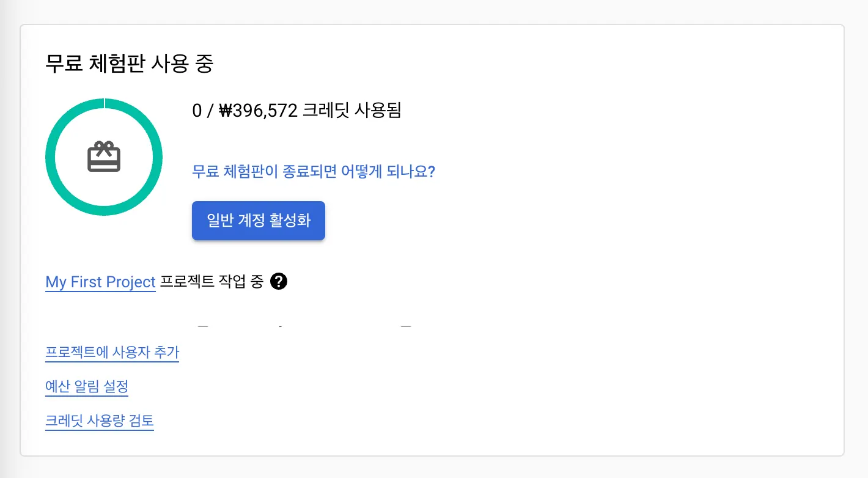Click gray background above the card
This screenshot has height=478, width=868.
click(428, 11)
